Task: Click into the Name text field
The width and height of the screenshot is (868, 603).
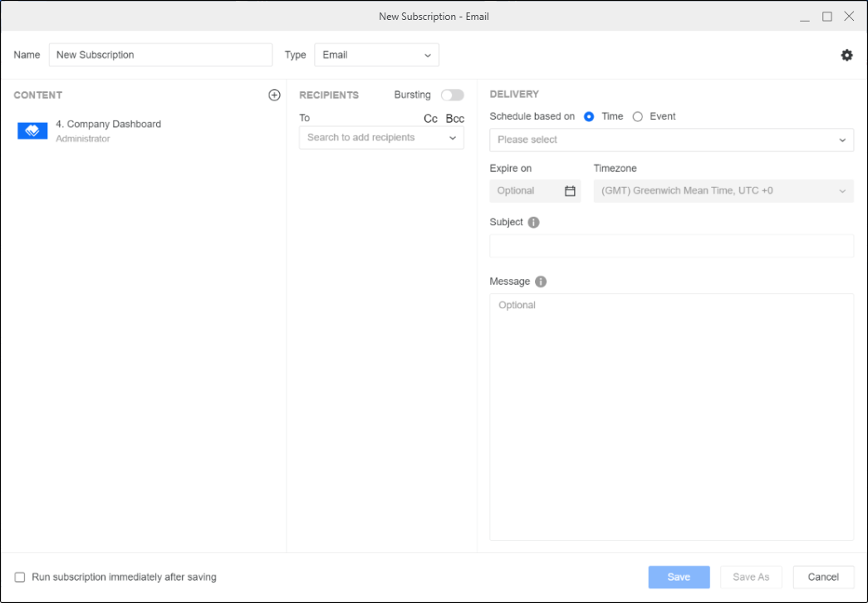Action: coord(160,55)
